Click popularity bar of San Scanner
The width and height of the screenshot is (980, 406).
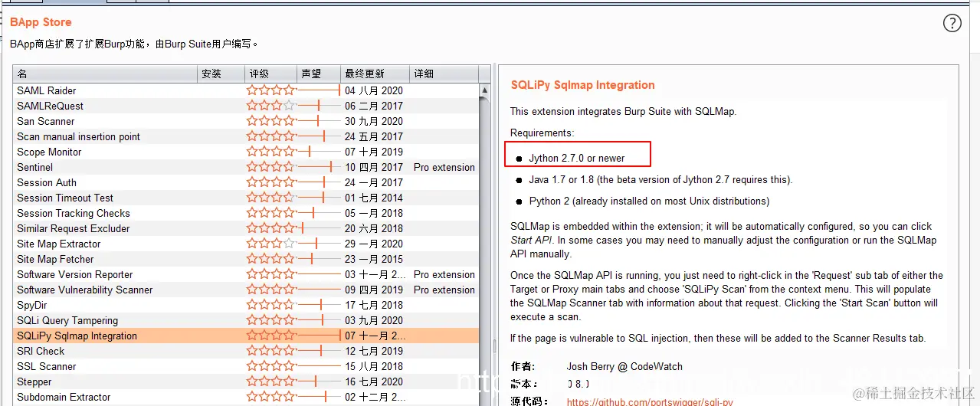319,121
